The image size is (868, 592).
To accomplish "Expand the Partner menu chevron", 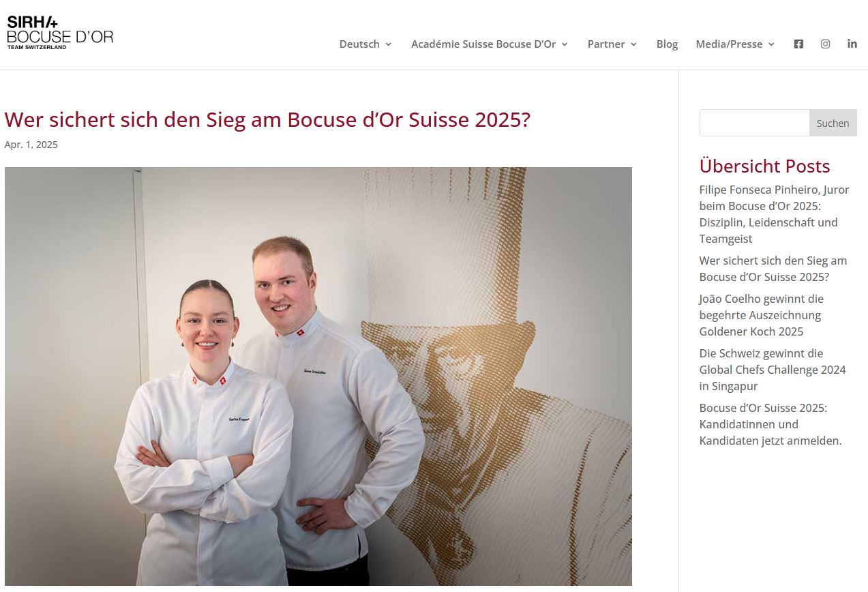I will pos(633,44).
